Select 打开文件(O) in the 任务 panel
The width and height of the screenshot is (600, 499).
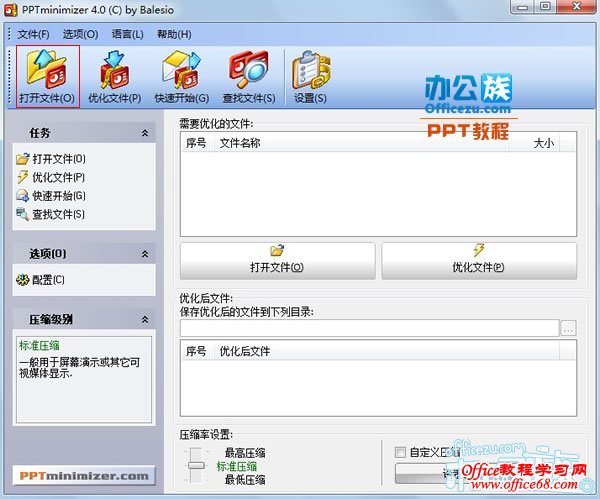[x=51, y=159]
